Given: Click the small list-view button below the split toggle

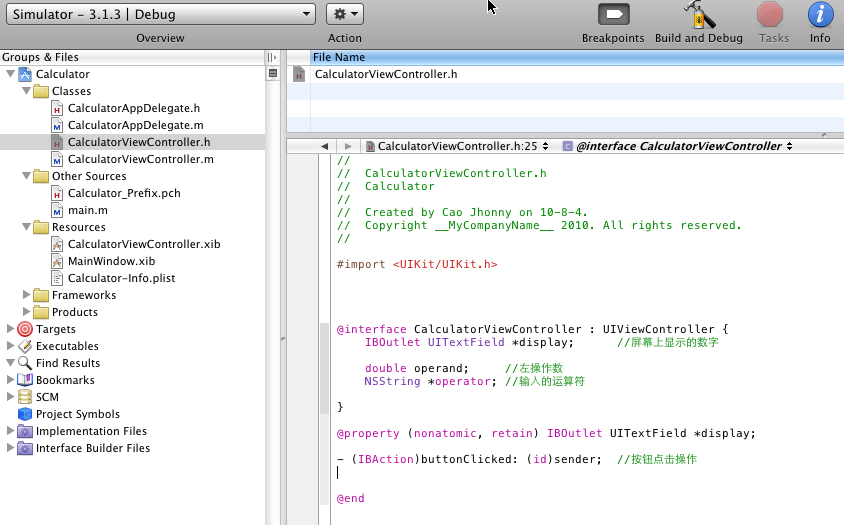Looking at the screenshot, I should 273,73.
